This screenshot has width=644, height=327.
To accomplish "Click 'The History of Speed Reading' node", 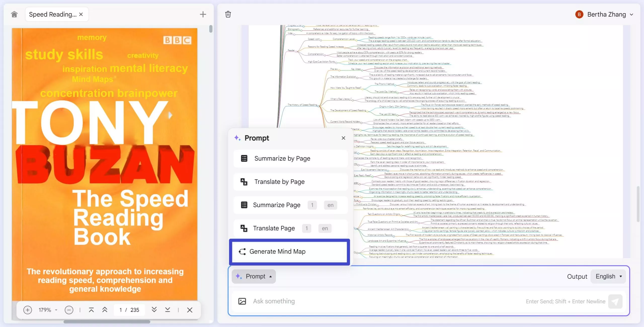I will (302, 105).
